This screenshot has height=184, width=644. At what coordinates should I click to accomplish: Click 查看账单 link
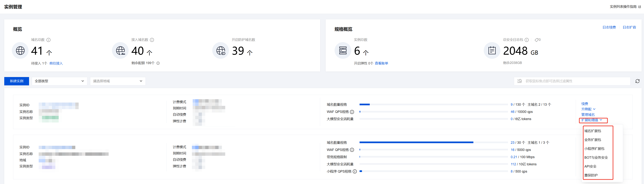(x=381, y=63)
